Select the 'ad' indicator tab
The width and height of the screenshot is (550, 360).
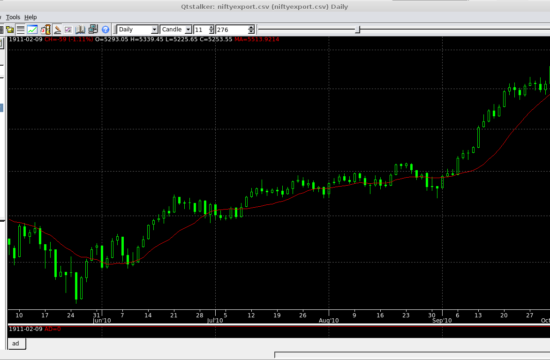pos(16,344)
